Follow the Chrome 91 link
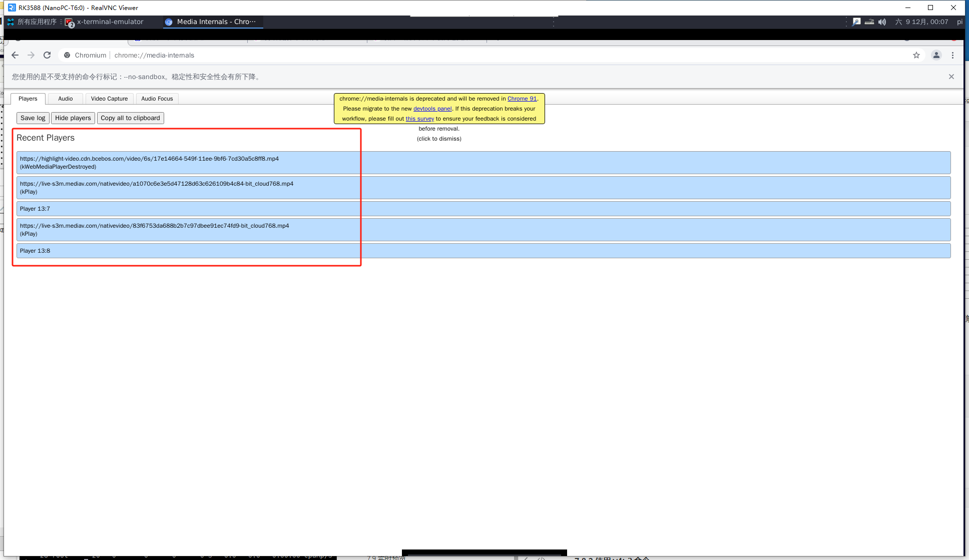This screenshot has width=969, height=560. tap(522, 99)
